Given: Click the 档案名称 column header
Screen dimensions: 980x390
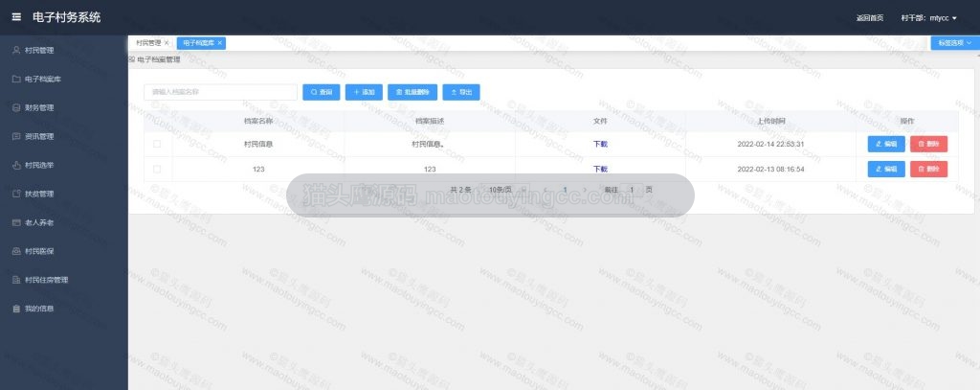Looking at the screenshot, I should (x=258, y=121).
